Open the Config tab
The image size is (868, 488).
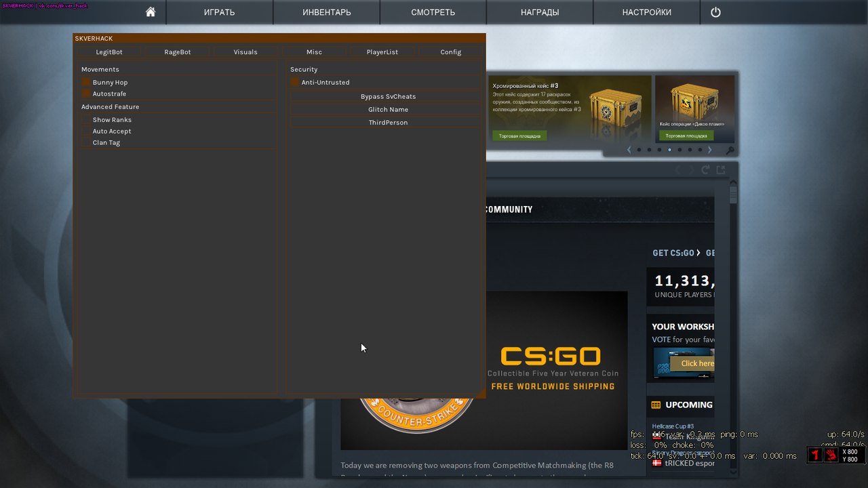(451, 52)
